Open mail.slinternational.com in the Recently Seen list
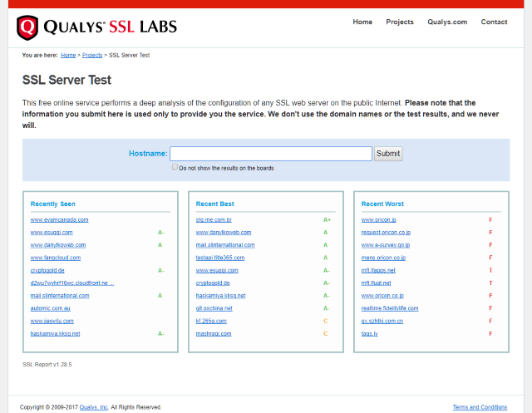Viewport: 532px width, 413px height. (x=60, y=296)
